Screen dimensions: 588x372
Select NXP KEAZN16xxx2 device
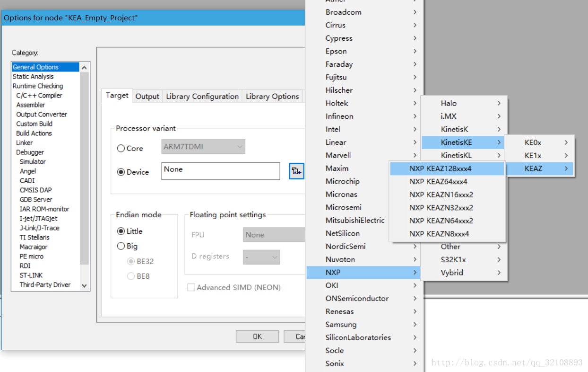tap(447, 195)
